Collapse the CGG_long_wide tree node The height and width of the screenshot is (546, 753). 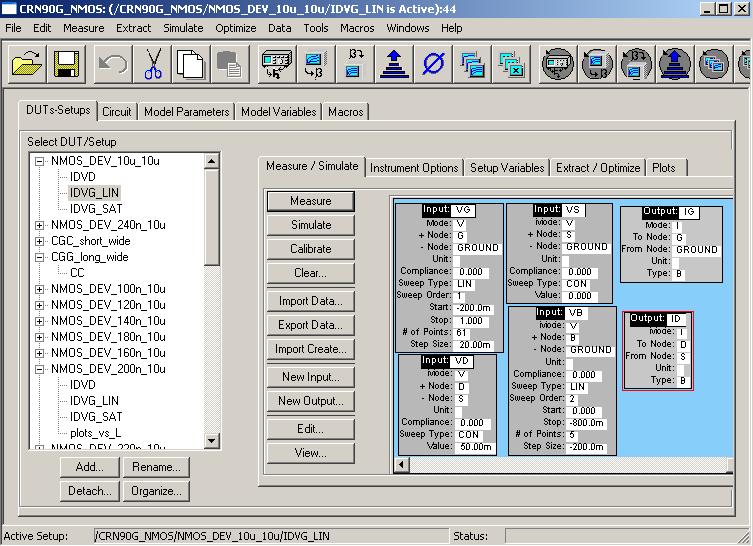click(40, 257)
